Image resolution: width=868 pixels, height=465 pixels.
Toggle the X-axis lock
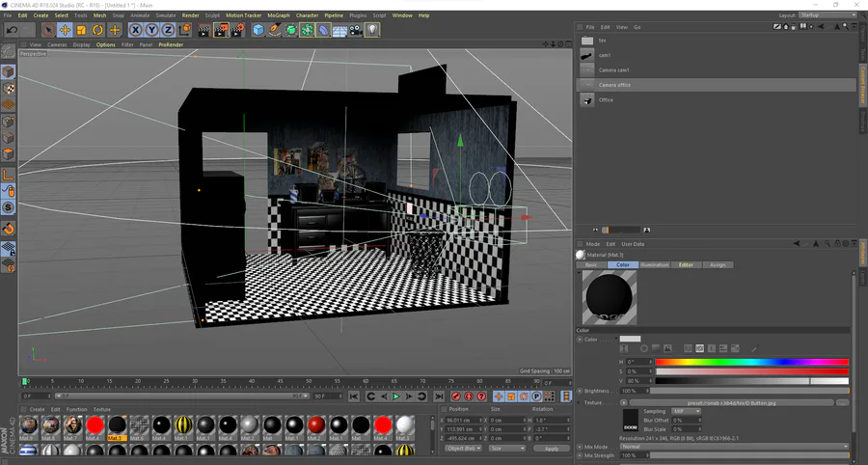point(136,30)
